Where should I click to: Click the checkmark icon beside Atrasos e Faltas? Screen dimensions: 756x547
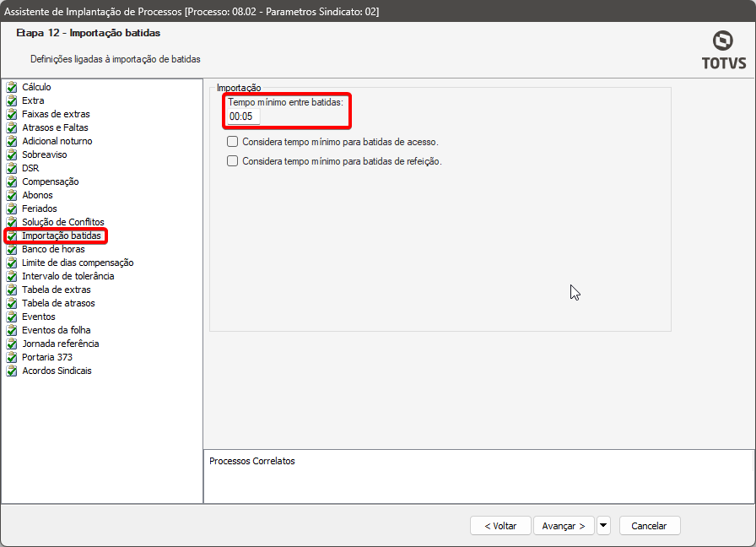click(x=12, y=127)
